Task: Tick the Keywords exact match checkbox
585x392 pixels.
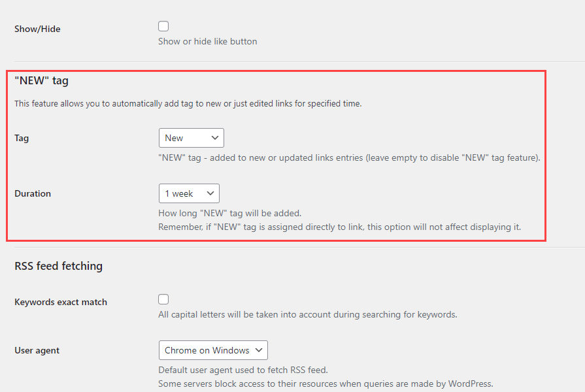Action: [x=163, y=299]
